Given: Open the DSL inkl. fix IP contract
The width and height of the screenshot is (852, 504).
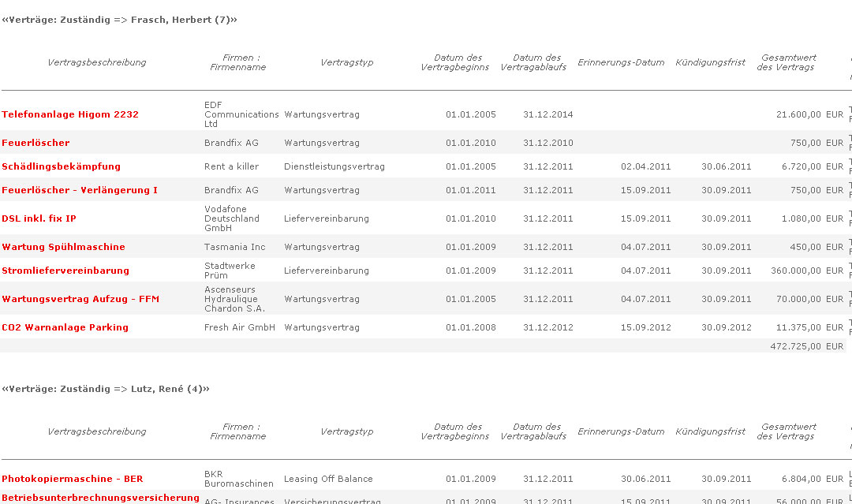Looking at the screenshot, I should (x=39, y=218).
